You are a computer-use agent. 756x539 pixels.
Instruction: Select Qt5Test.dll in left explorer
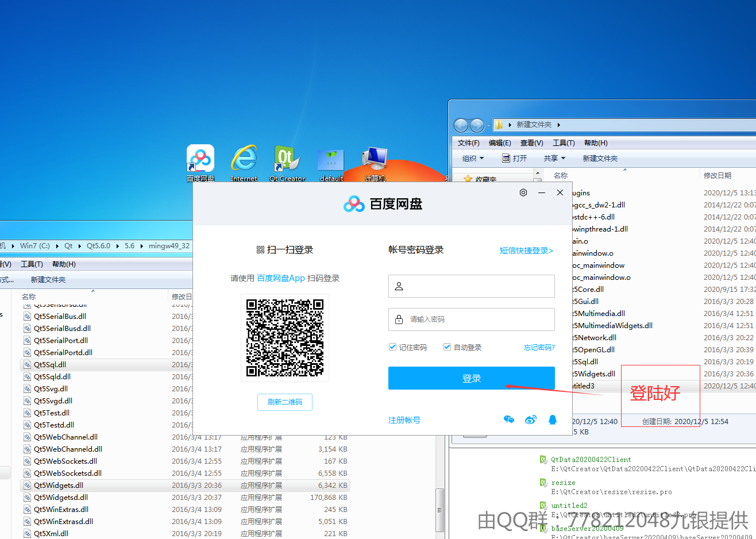51,413
